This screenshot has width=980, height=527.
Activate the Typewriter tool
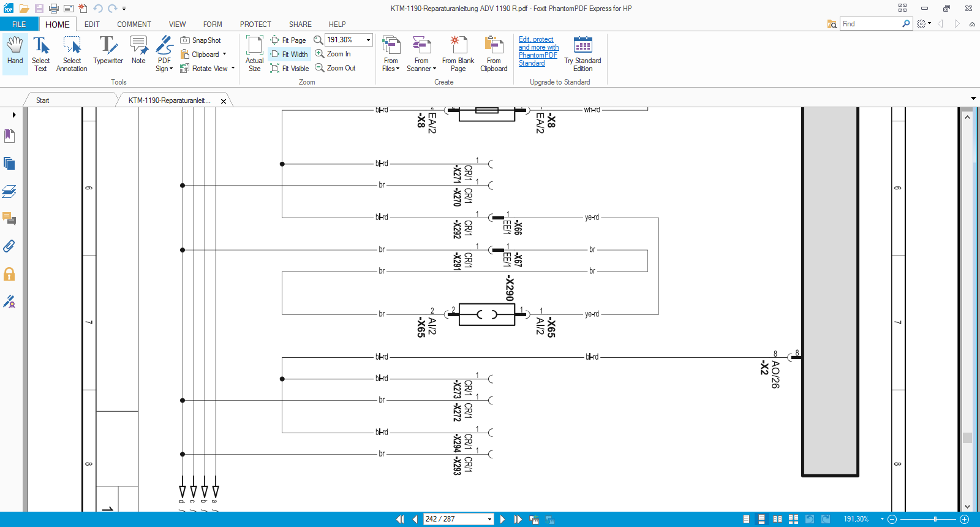(108, 52)
